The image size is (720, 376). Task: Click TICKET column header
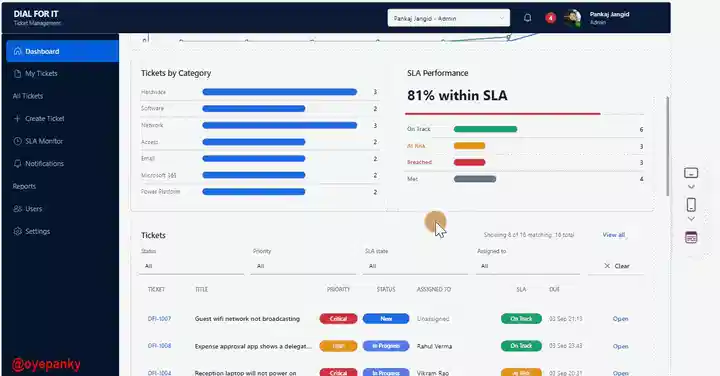(x=156, y=289)
